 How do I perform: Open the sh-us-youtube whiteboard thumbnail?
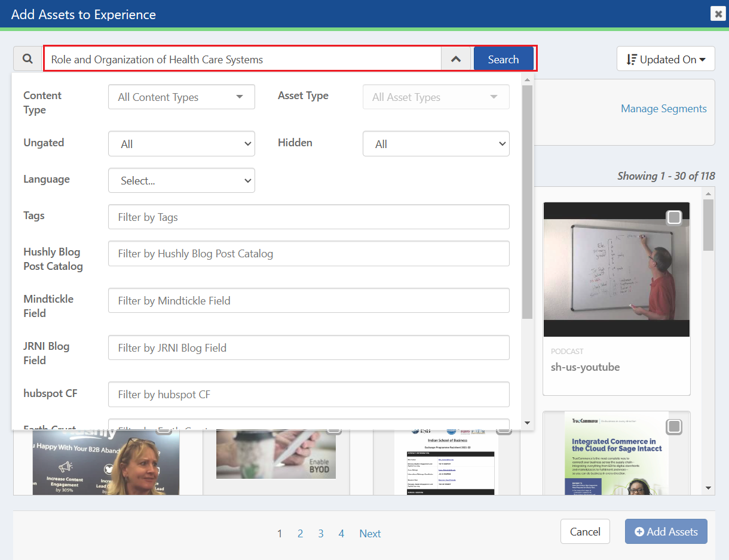click(x=617, y=269)
